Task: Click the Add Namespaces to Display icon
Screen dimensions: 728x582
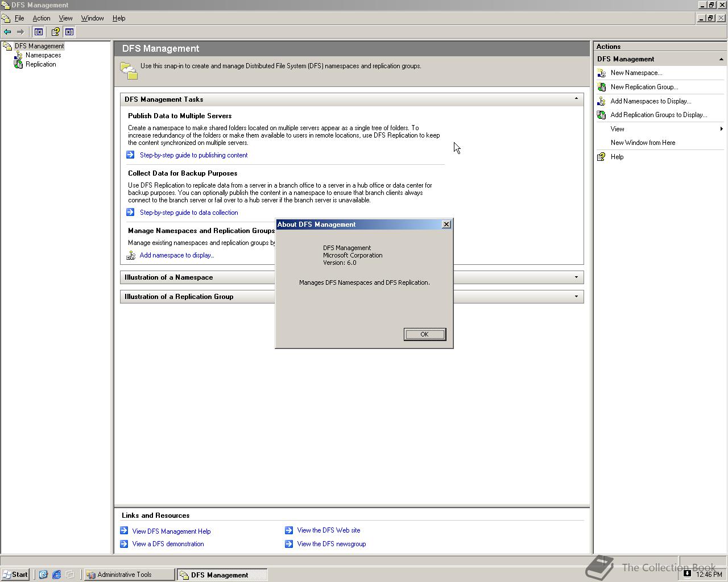Action: coord(602,101)
